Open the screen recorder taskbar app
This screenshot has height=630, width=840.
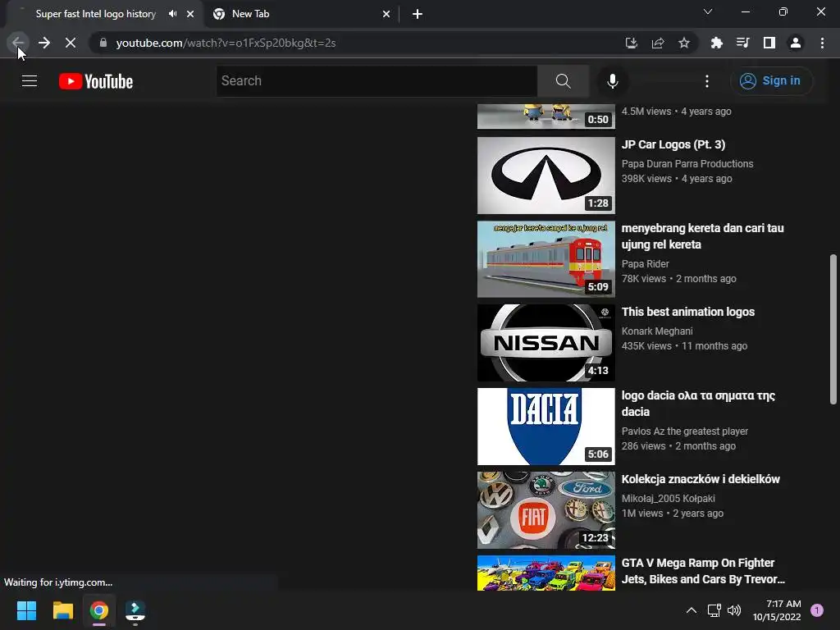(135, 610)
